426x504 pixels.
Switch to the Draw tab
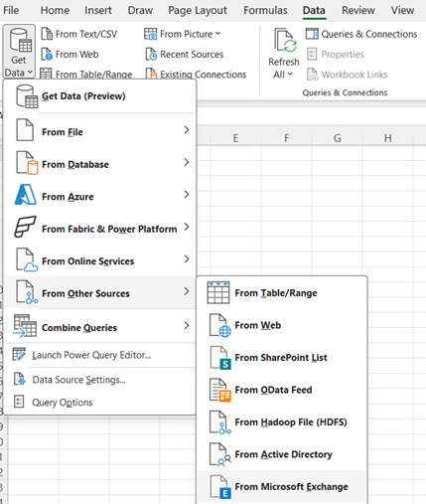140,10
